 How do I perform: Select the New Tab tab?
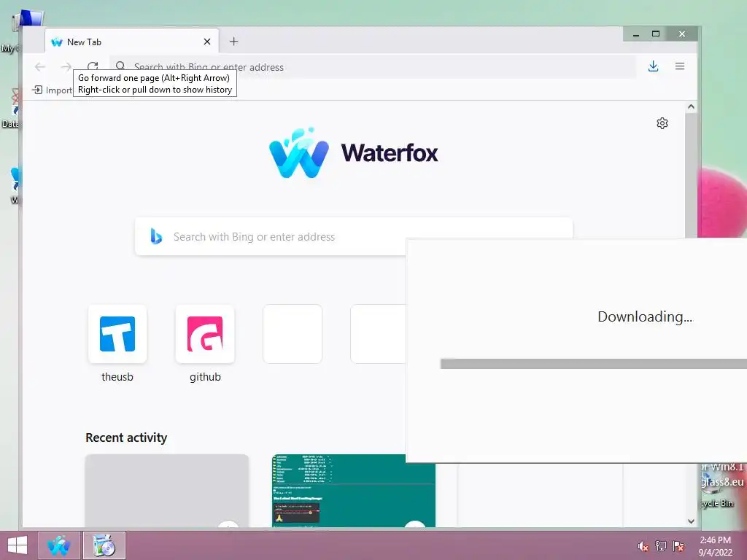click(132, 42)
